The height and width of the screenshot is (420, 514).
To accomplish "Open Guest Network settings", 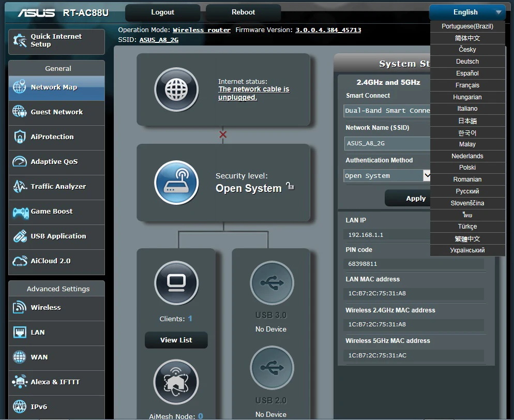I will (56, 112).
